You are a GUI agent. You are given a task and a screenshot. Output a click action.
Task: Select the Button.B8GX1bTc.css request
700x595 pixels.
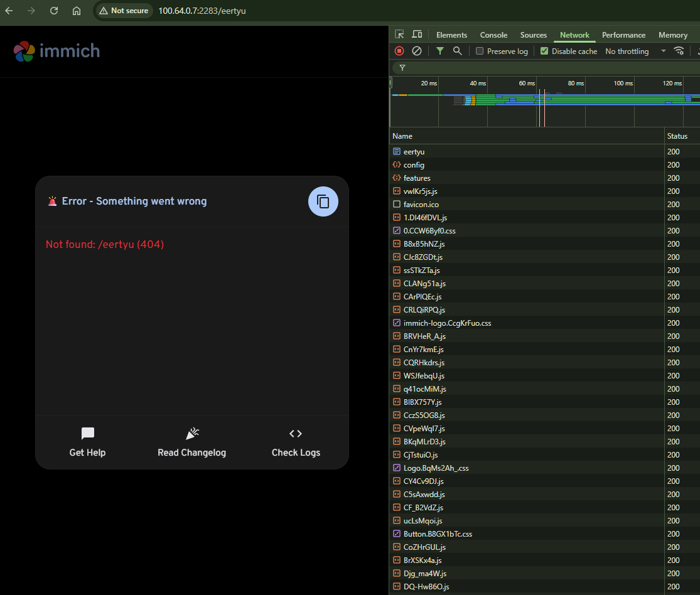[545, 534]
